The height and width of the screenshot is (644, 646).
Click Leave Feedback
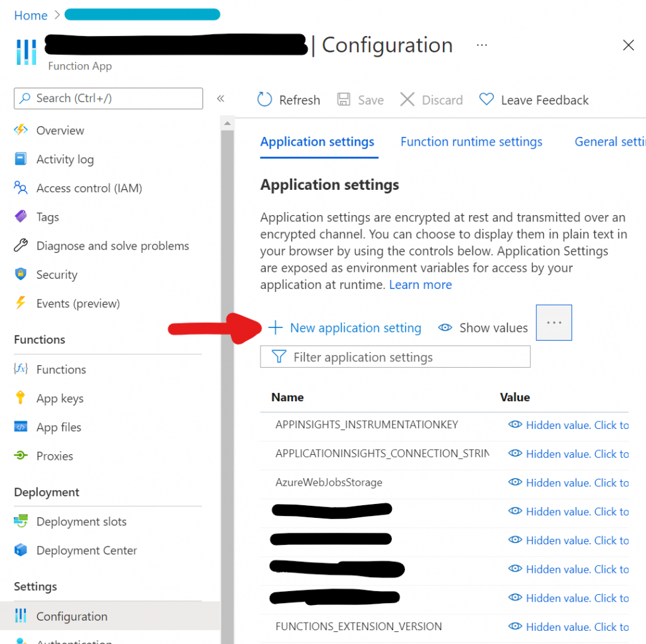[x=534, y=100]
